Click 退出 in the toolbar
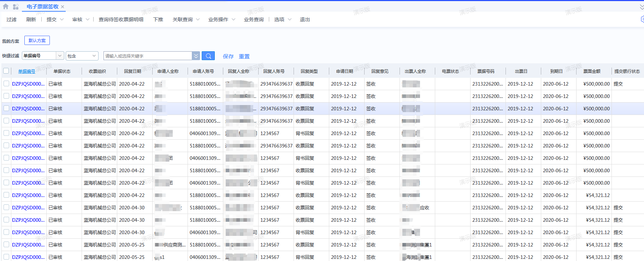The height and width of the screenshot is (261, 644). (x=305, y=19)
